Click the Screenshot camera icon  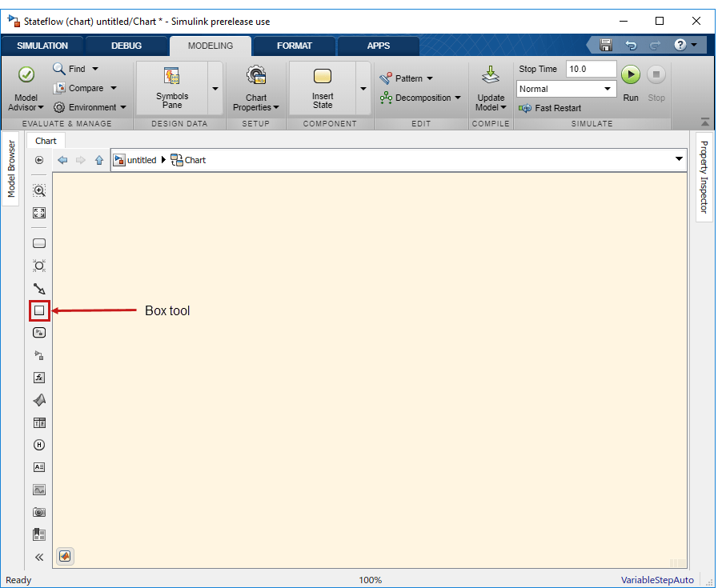coord(39,512)
